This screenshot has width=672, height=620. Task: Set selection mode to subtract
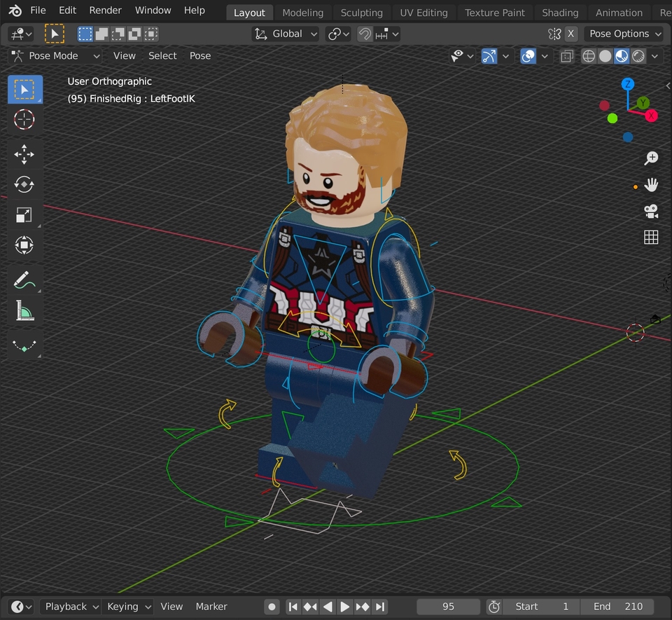(x=118, y=34)
